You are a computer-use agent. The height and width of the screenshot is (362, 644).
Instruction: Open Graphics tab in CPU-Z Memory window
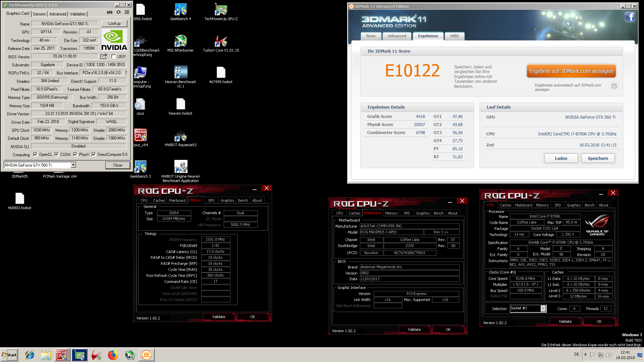tap(227, 200)
